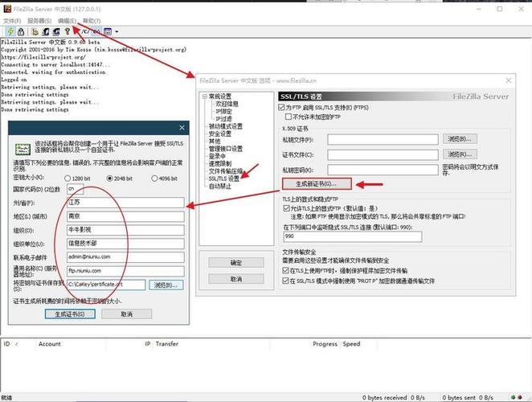Select IP绑定 in the settings tree
Viewport: 532px width, 402px height.
[x=224, y=112]
